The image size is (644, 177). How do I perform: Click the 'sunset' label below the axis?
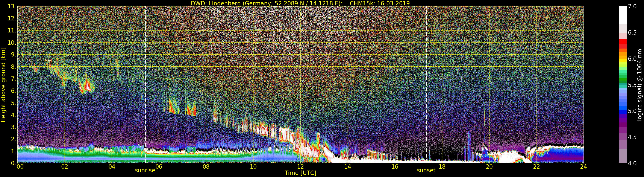point(426,171)
